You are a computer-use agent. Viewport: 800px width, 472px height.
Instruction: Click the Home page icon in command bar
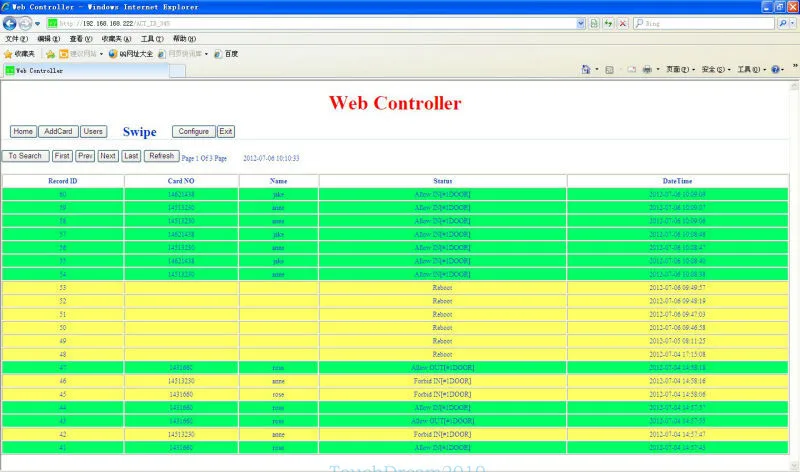pos(586,69)
